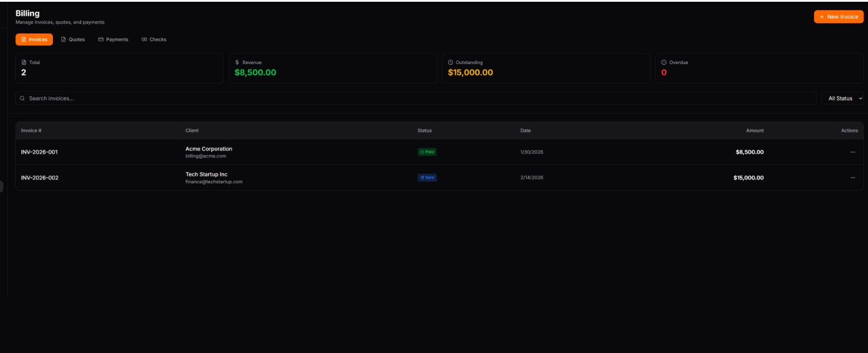The width and height of the screenshot is (868, 353).
Task: Click the Overdue alert icon
Action: coord(664,62)
